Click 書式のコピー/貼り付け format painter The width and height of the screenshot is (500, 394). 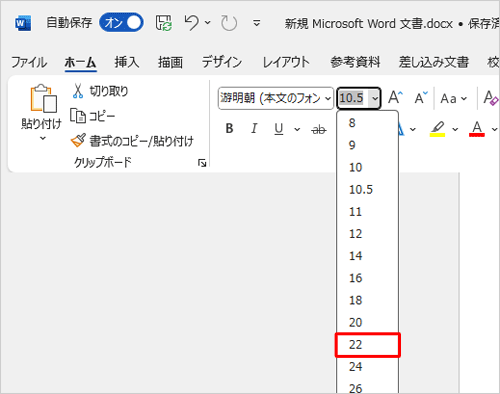click(132, 141)
